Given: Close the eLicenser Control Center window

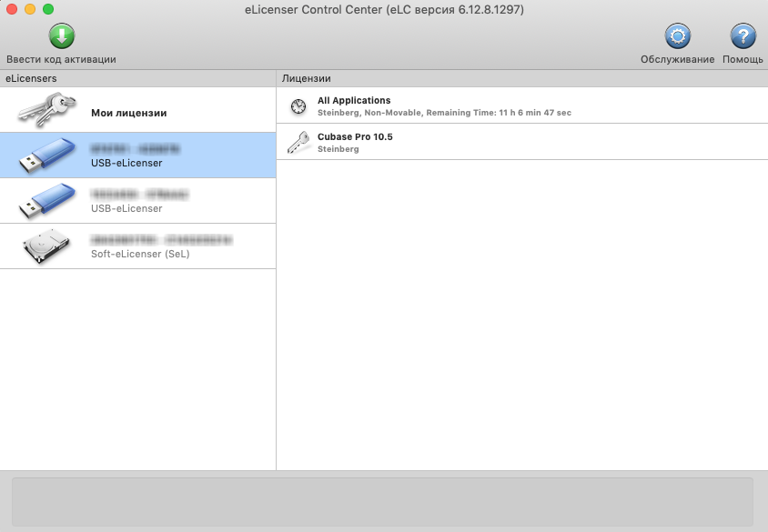Looking at the screenshot, I should [12, 9].
